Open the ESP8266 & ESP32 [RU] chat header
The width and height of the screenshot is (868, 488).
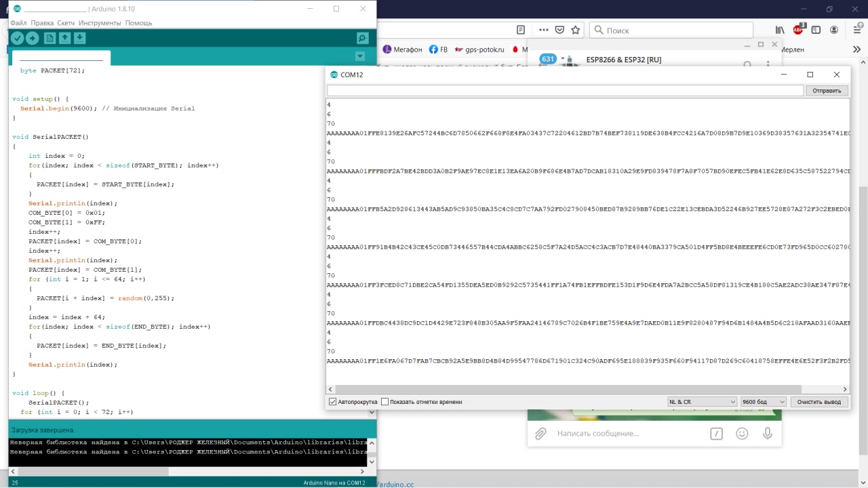(624, 60)
